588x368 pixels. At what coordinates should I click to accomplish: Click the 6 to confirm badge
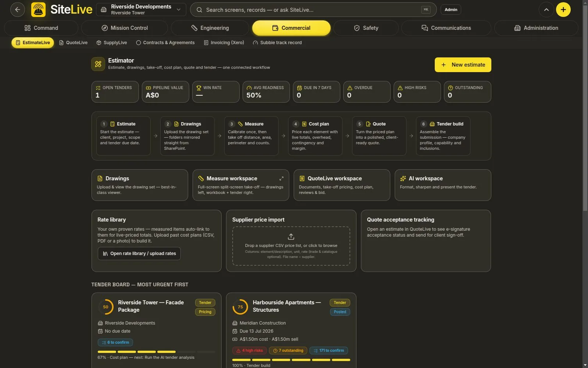tap(115, 342)
